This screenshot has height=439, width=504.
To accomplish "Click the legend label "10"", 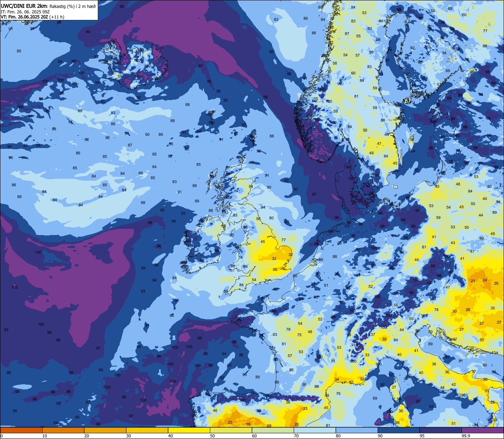I will (x=44, y=436).
